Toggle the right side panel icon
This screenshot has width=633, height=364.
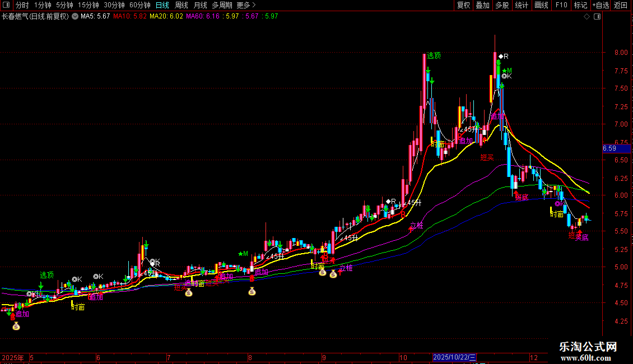597,17
